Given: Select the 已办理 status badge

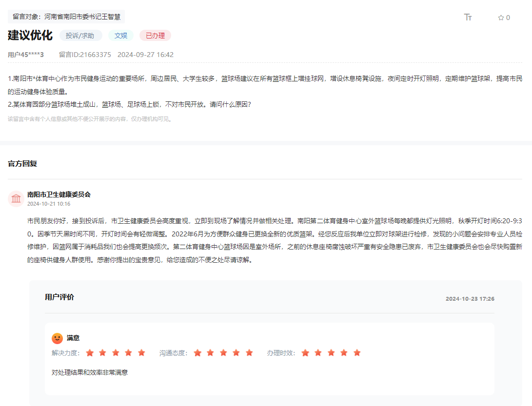Looking at the screenshot, I should 155,35.
